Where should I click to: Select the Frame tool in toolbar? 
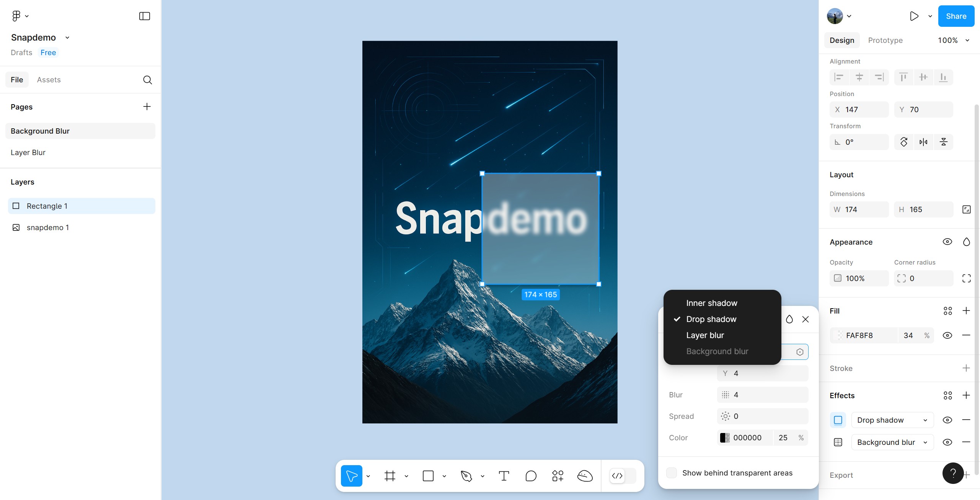click(390, 476)
